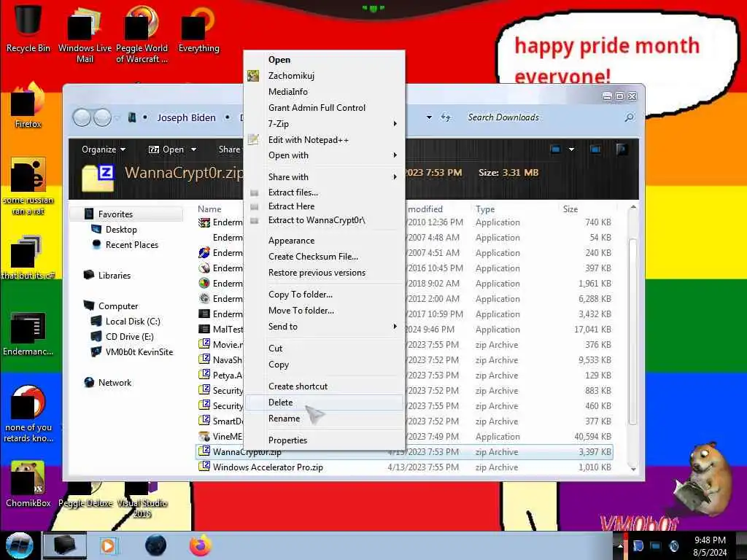Click refresh button beside address bar
Image resolution: width=747 pixels, height=560 pixels.
pyautogui.click(x=446, y=117)
